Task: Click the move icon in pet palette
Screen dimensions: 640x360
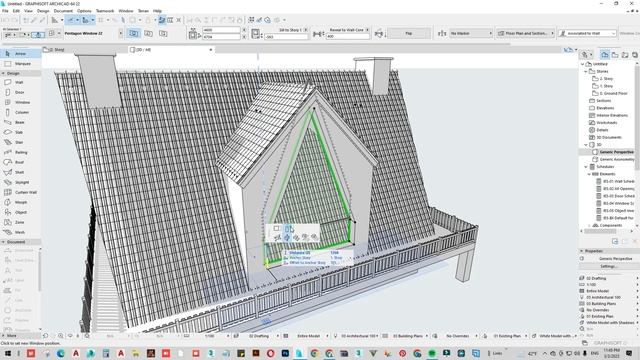Action: [287, 237]
